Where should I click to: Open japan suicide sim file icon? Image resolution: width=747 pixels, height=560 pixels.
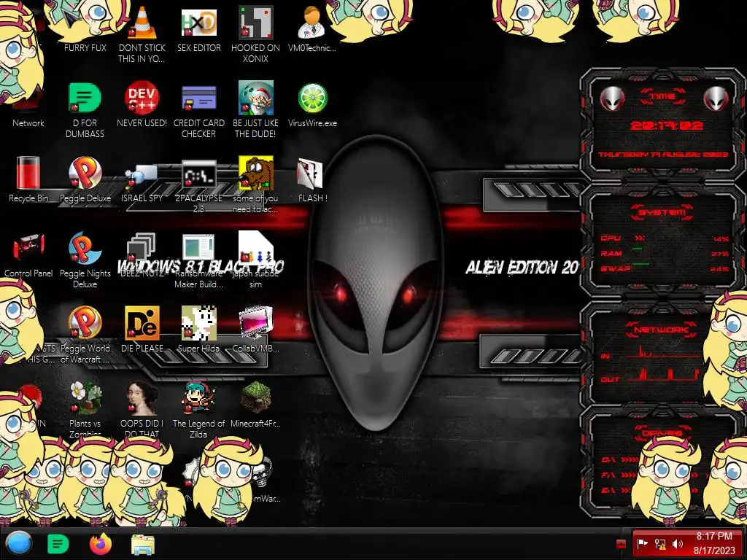coord(256,249)
